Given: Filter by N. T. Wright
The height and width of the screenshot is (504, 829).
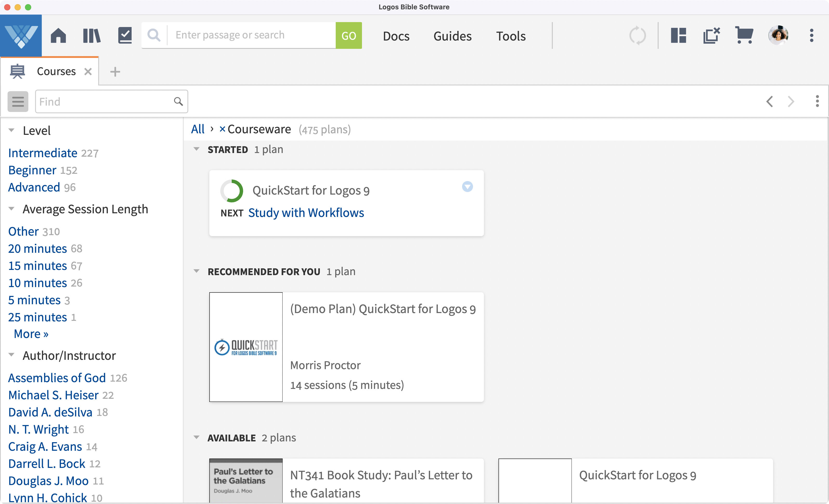Looking at the screenshot, I should (x=38, y=429).
